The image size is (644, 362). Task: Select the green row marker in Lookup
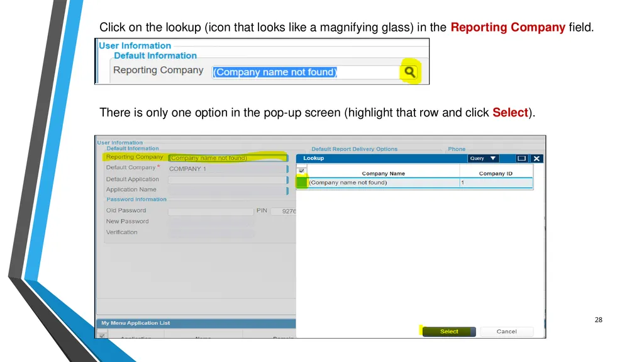(x=302, y=182)
